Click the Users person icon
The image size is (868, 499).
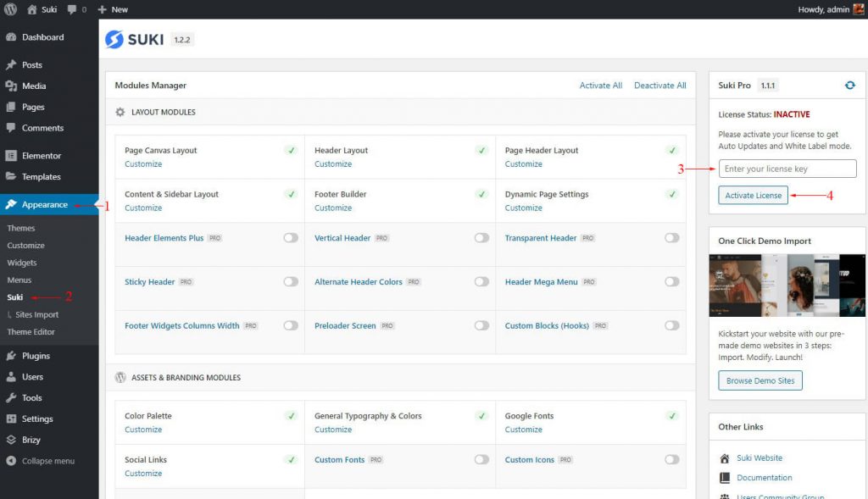[10, 377]
